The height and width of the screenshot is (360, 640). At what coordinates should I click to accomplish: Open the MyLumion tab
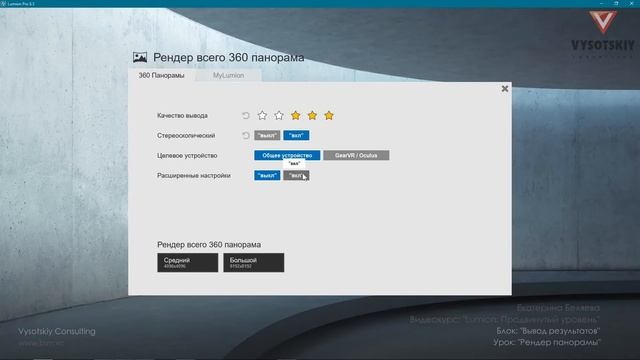click(229, 76)
